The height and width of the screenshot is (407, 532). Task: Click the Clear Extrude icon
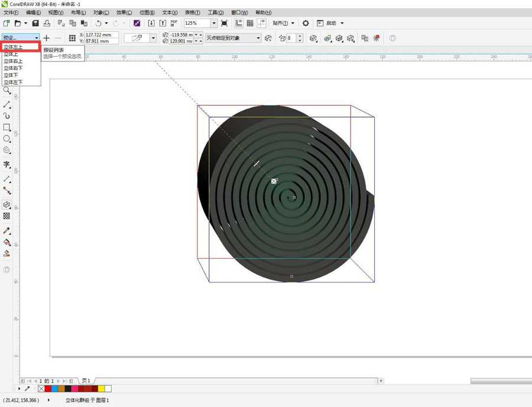(376, 38)
